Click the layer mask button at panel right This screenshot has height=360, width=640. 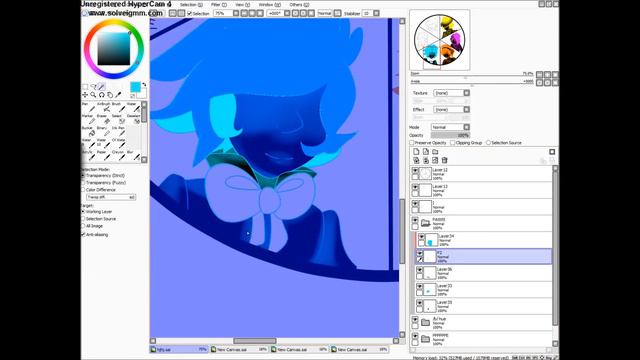552,152
